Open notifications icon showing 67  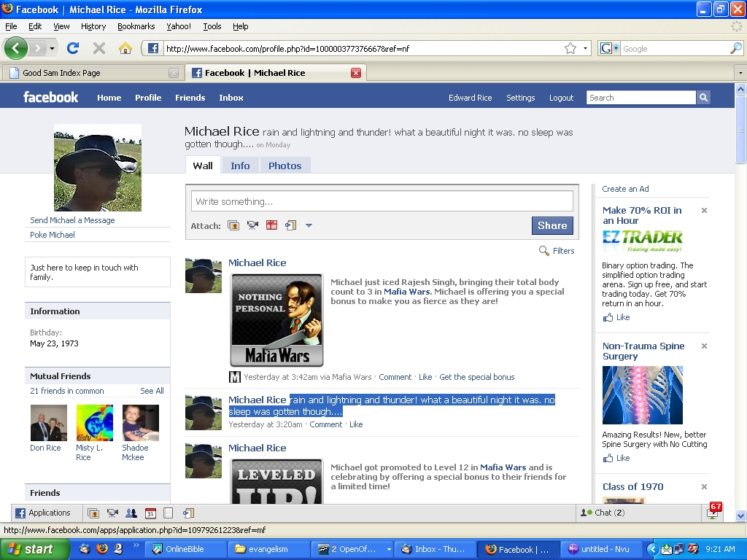pyautogui.click(x=714, y=511)
